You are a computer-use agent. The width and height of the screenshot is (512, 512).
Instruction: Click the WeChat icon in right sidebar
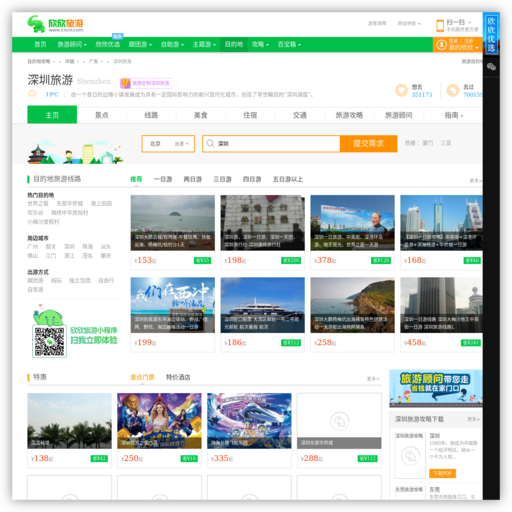[491, 67]
